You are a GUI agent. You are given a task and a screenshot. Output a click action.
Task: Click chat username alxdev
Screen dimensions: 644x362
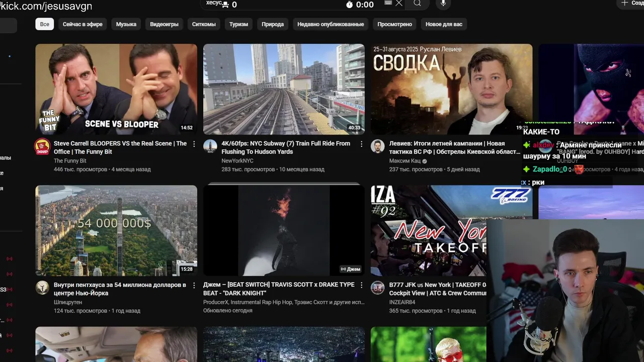[x=543, y=145]
